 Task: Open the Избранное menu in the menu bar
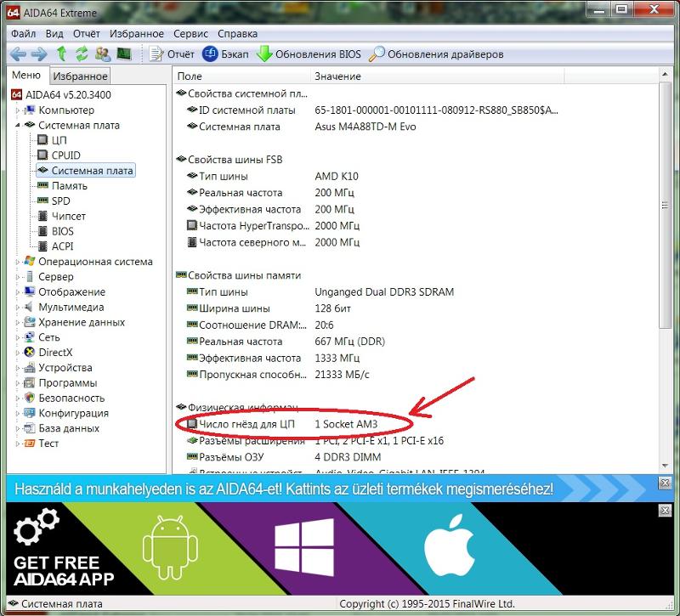coord(137,34)
